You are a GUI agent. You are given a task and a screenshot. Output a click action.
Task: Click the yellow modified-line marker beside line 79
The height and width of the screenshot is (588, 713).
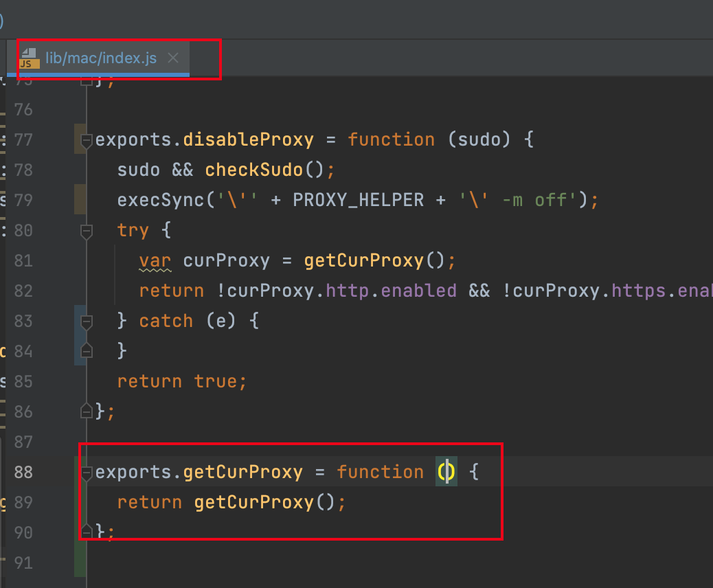click(x=77, y=199)
